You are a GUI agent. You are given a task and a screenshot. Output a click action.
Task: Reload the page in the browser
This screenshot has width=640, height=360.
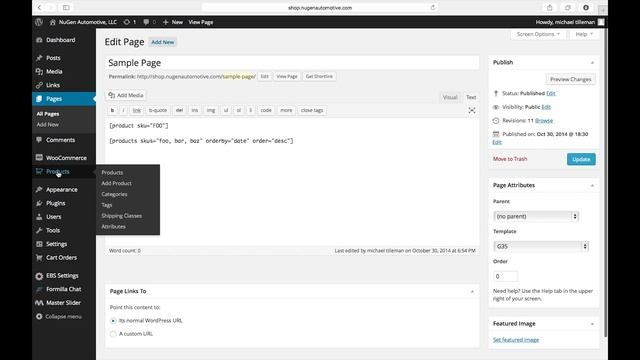pos(433,7)
